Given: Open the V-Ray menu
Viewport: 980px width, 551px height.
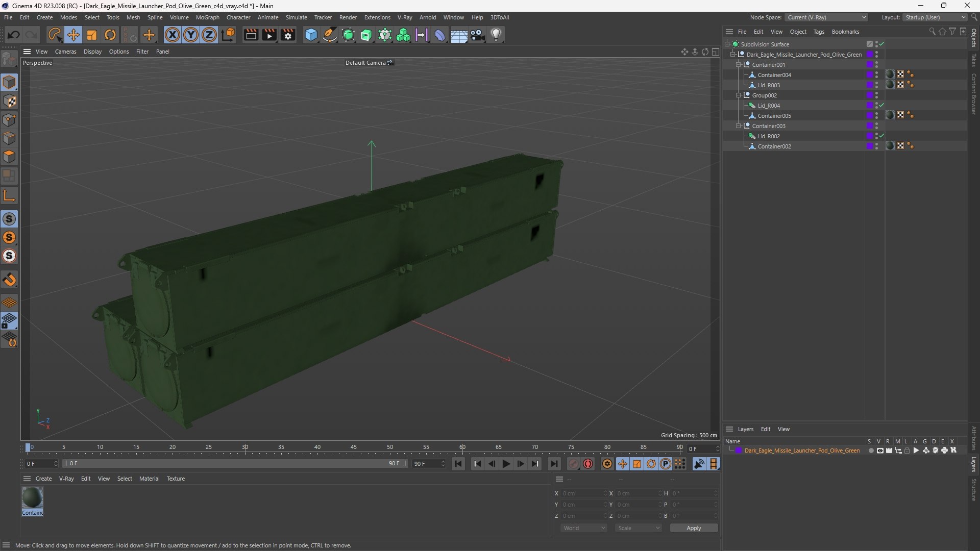Looking at the screenshot, I should click(x=405, y=17).
